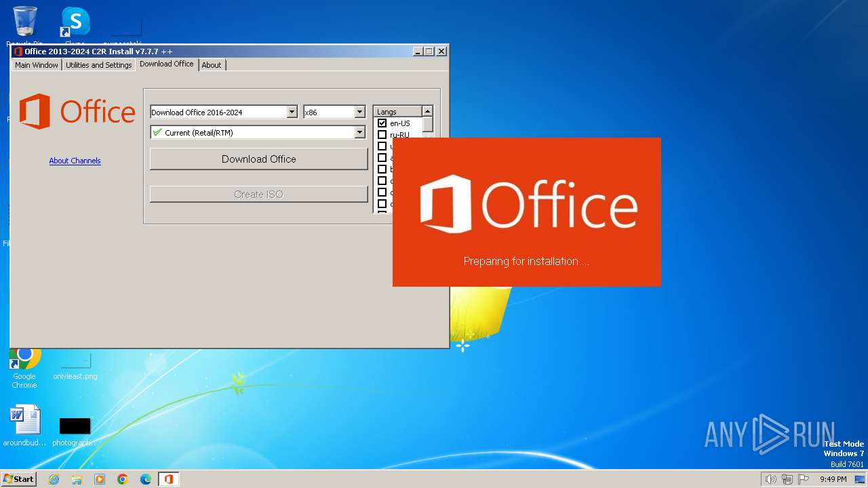Click the show desktop taskbar corner button
The width and height of the screenshot is (868, 488).
861,479
